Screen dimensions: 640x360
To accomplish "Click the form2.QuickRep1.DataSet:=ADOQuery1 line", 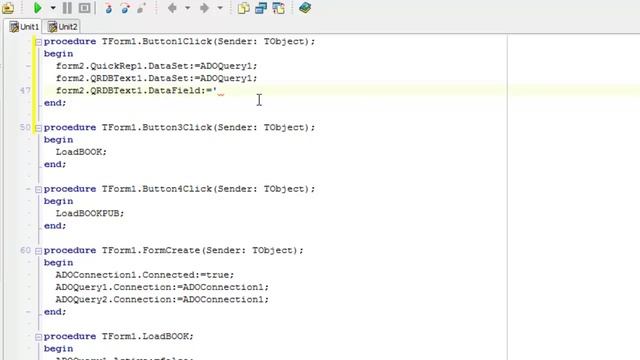I will (x=157, y=66).
